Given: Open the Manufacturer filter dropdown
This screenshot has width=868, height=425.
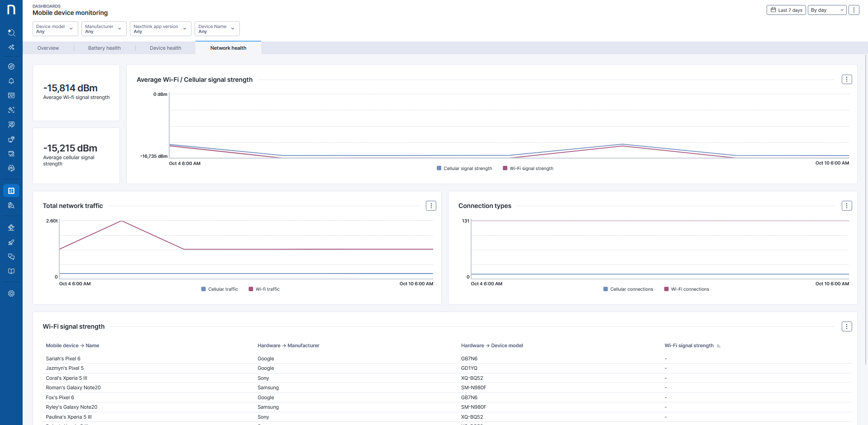Looking at the screenshot, I should pos(104,29).
